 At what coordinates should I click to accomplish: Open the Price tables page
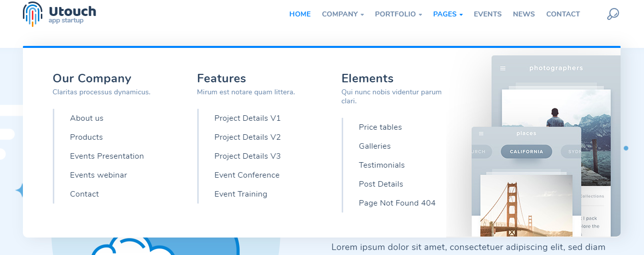click(380, 127)
